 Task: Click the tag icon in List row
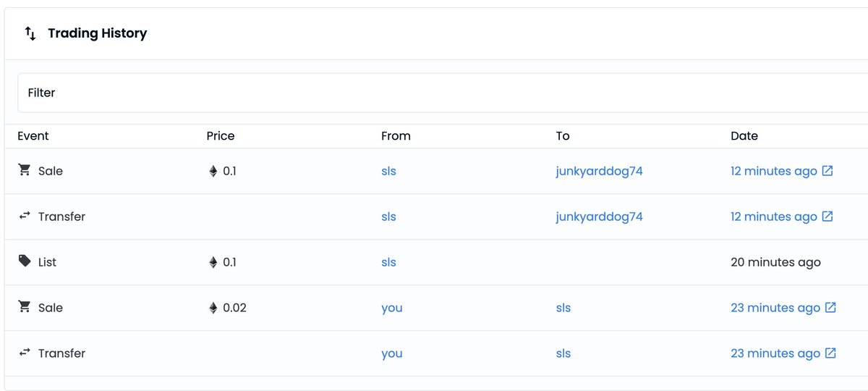25,261
